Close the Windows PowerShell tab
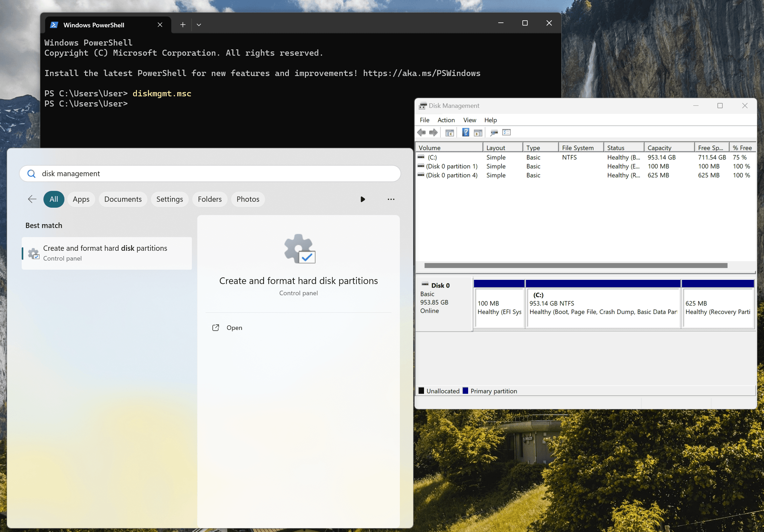Image resolution: width=764 pixels, height=532 pixels. (160, 25)
